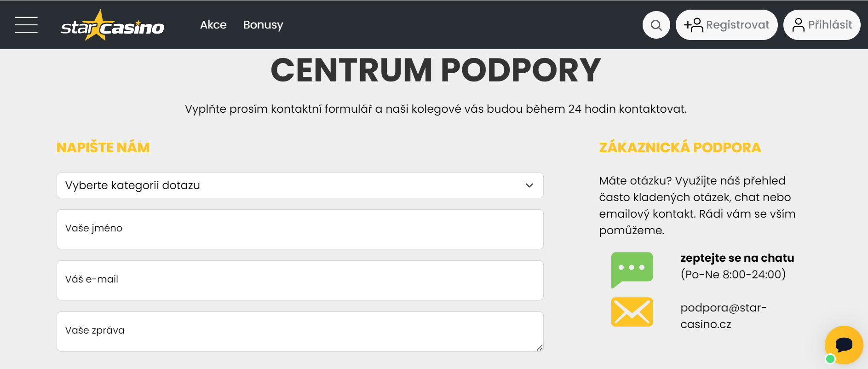Click the Registrovat button
The width and height of the screenshot is (868, 369).
point(727,25)
